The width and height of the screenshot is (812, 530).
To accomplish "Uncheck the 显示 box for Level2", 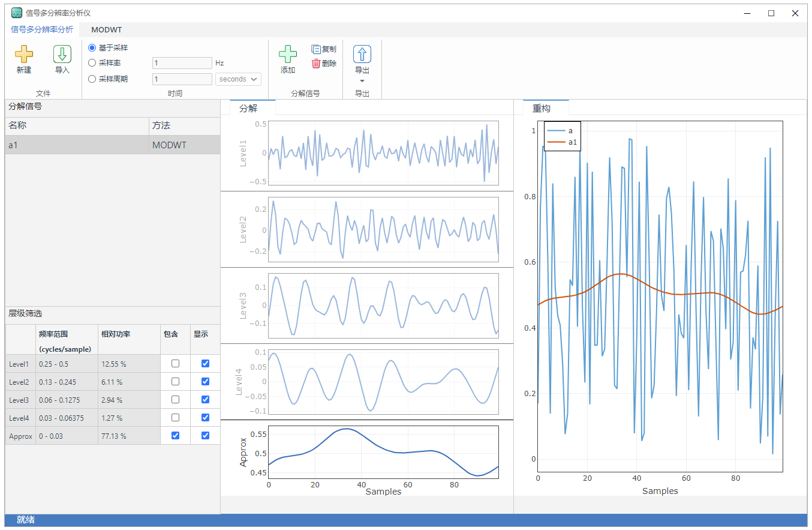I will click(x=206, y=382).
